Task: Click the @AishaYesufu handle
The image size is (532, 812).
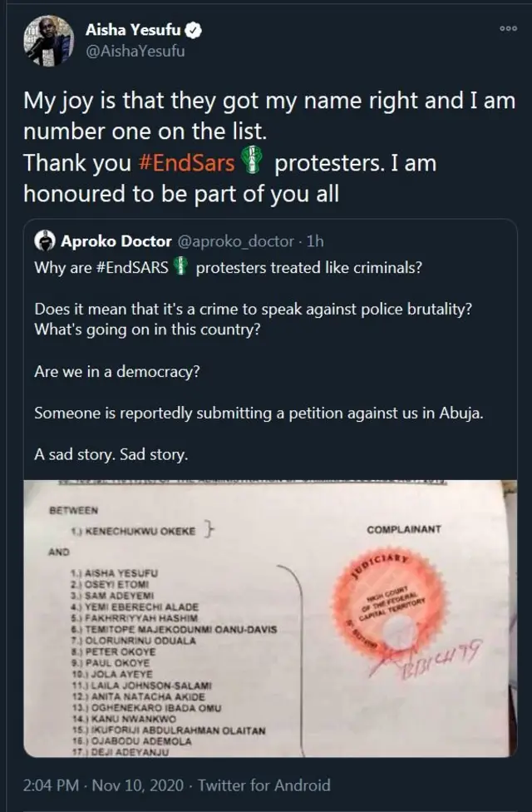Action: coord(136,50)
